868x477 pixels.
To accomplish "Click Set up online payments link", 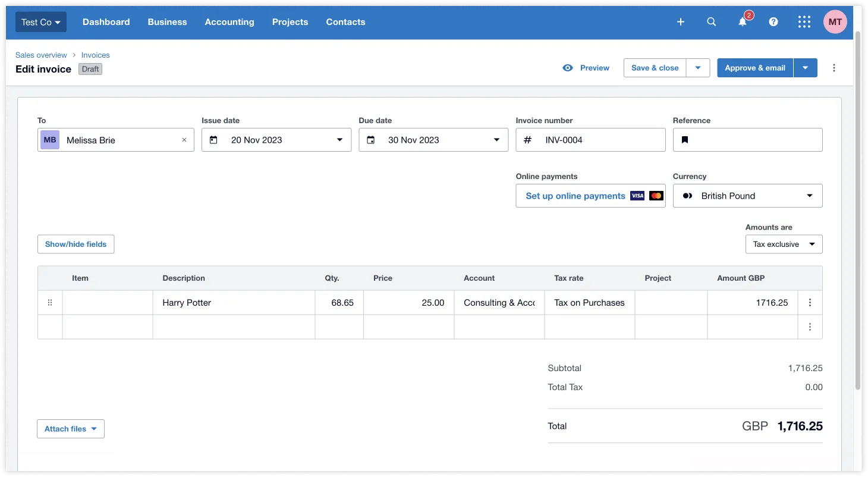I will 575,196.
